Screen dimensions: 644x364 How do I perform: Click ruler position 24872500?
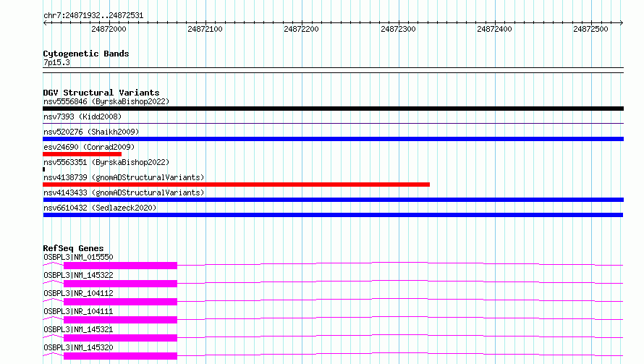(x=590, y=29)
